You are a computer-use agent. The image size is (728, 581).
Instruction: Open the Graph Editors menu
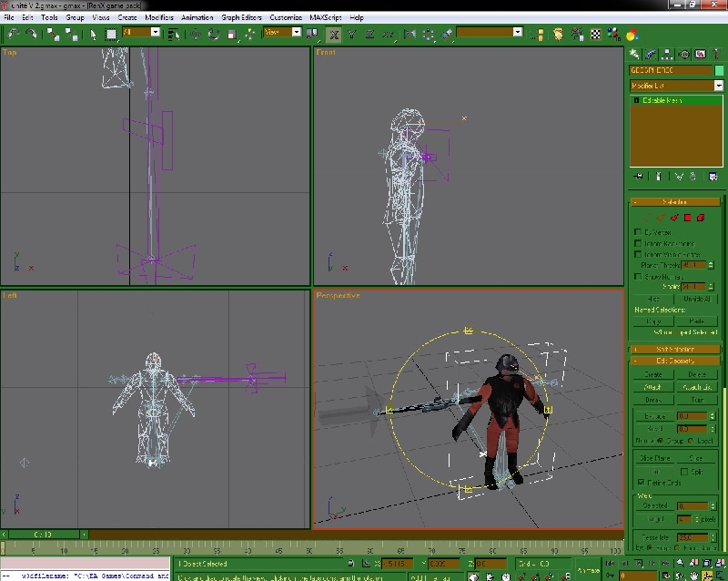point(238,17)
